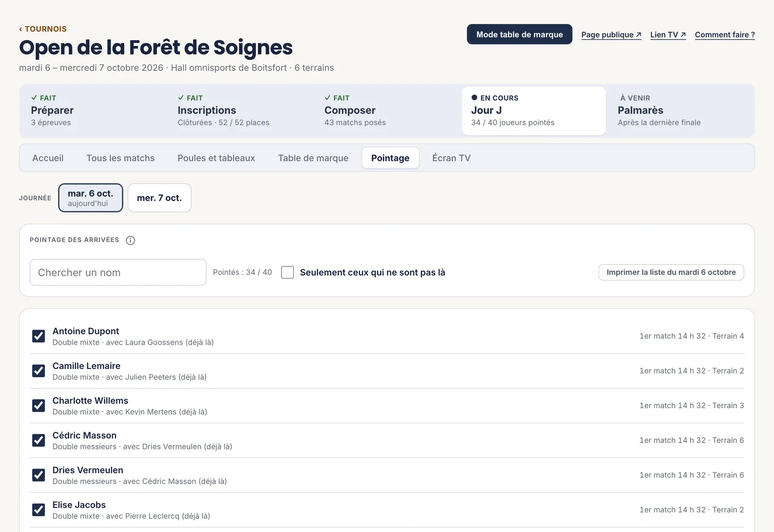The image size is (774, 532).
Task: Click 'Pointés : 34 / 40' counter
Action: [x=242, y=272]
